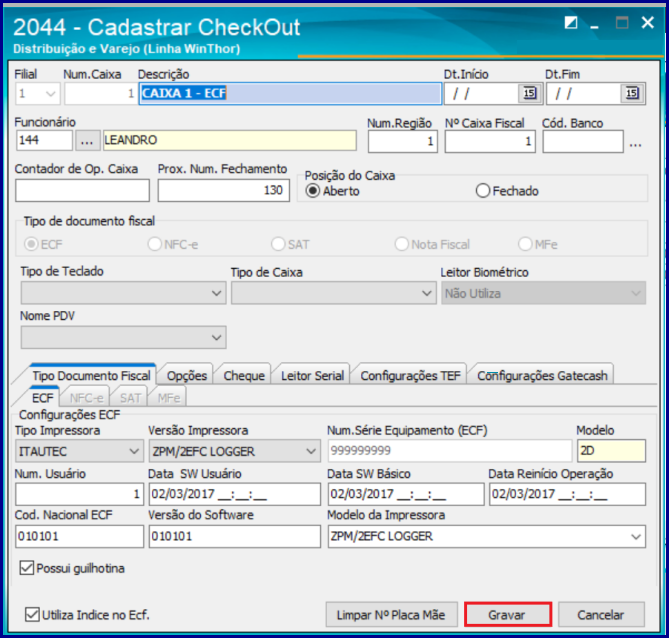Click the LEANDRO employee name field
This screenshot has height=638, width=669.
pos(230,140)
